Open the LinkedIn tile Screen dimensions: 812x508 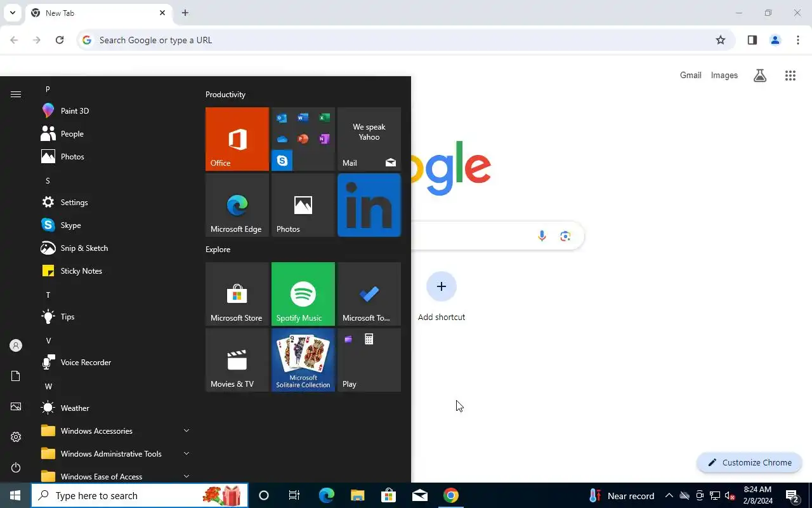coord(369,205)
